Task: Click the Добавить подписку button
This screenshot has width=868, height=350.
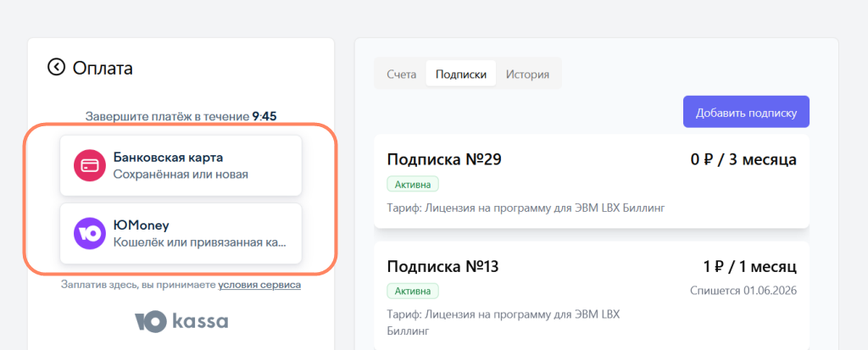Action: click(x=746, y=113)
